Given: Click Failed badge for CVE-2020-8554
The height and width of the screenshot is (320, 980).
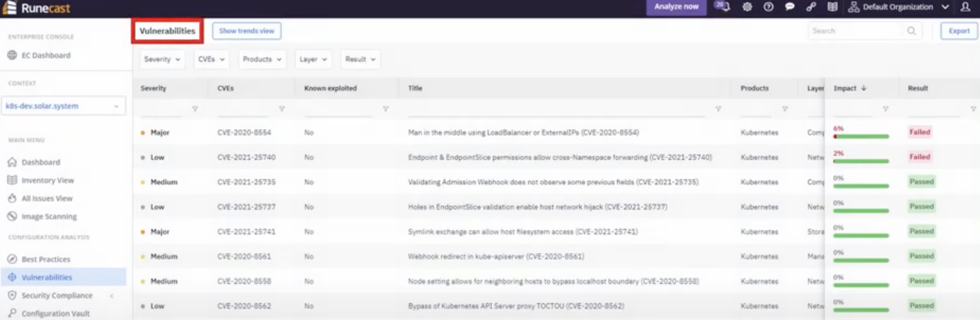Looking at the screenshot, I should (x=920, y=132).
